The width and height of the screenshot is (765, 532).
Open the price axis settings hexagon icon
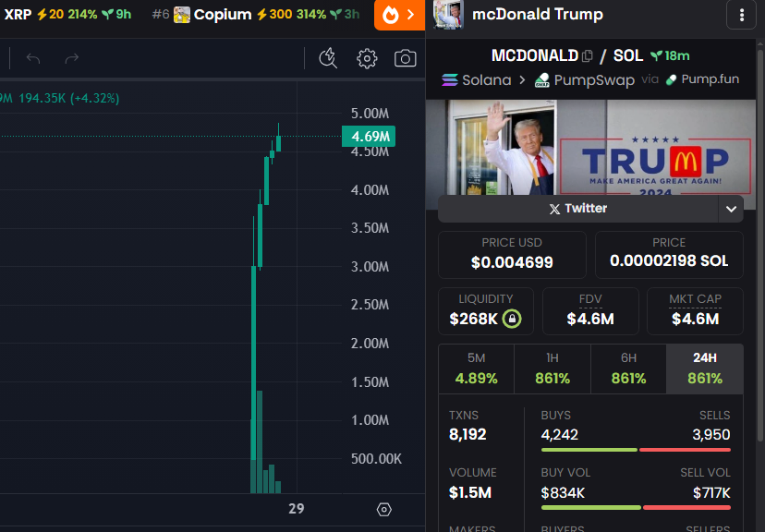coord(384,510)
